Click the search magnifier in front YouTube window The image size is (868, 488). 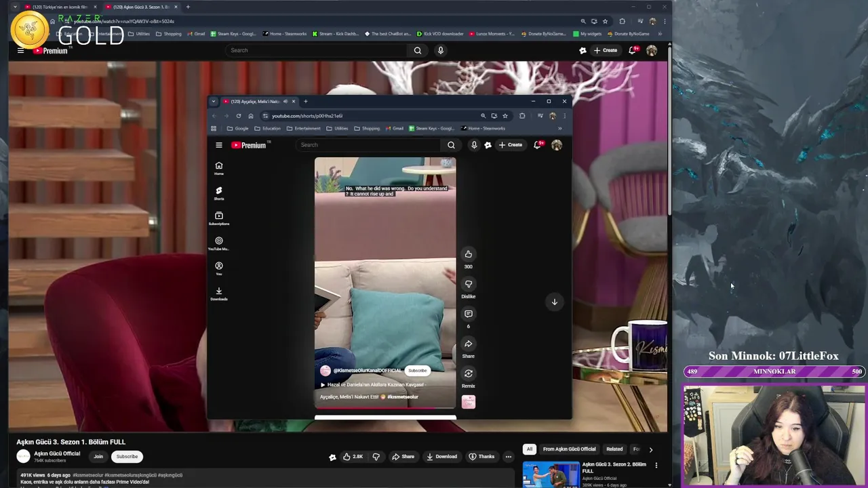[x=451, y=144]
